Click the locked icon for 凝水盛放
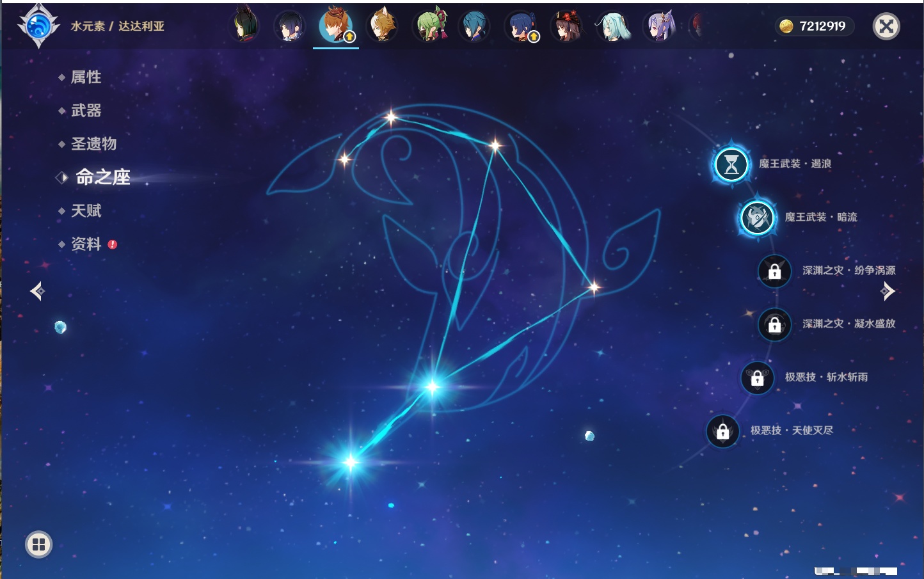Viewport: 924px width, 579px height. coord(775,324)
